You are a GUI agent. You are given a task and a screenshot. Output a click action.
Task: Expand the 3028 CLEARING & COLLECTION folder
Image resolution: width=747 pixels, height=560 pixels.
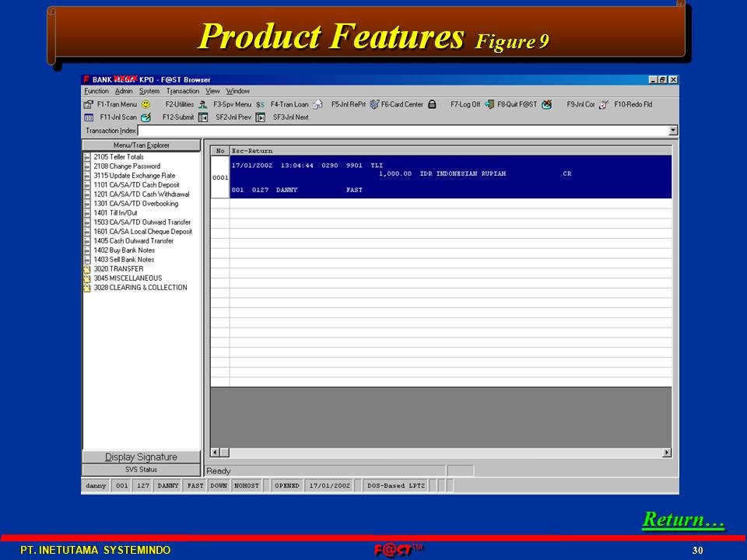click(87, 288)
